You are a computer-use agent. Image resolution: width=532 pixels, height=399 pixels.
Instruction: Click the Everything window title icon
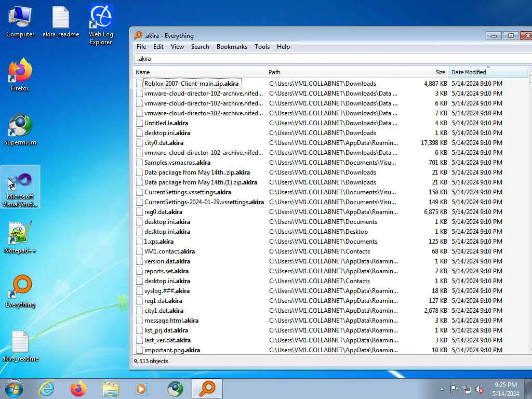click(x=138, y=35)
